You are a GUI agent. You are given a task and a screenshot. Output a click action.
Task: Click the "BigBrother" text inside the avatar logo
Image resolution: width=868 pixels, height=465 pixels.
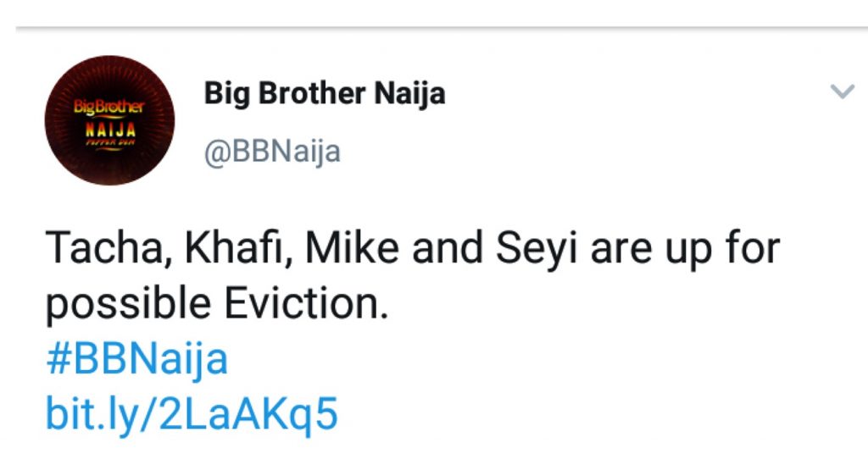(108, 108)
